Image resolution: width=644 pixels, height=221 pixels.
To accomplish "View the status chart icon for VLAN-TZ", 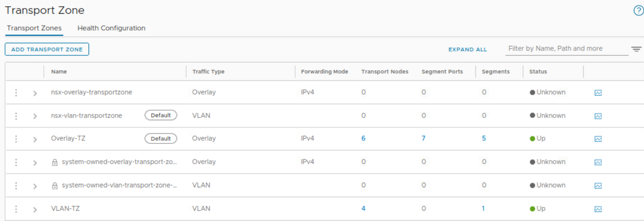I will (x=598, y=209).
